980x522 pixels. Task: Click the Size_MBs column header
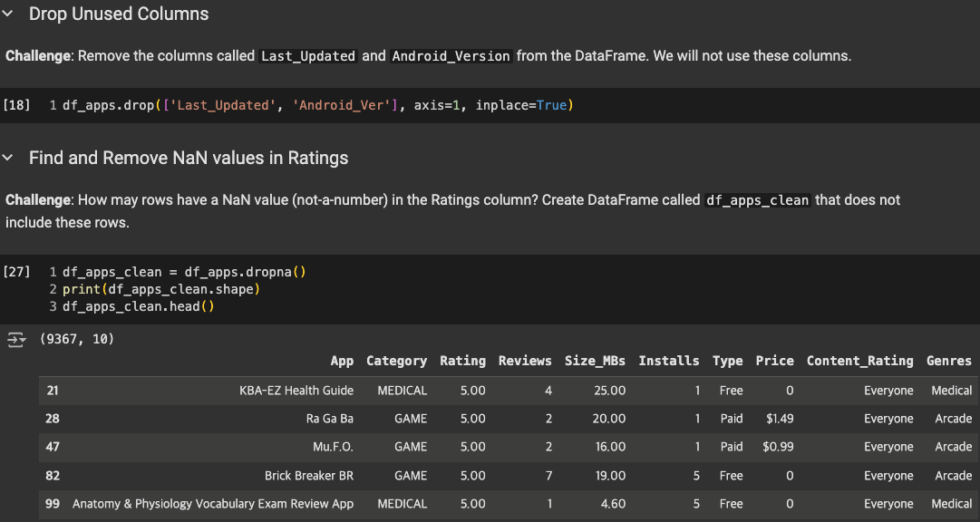pyautogui.click(x=595, y=361)
